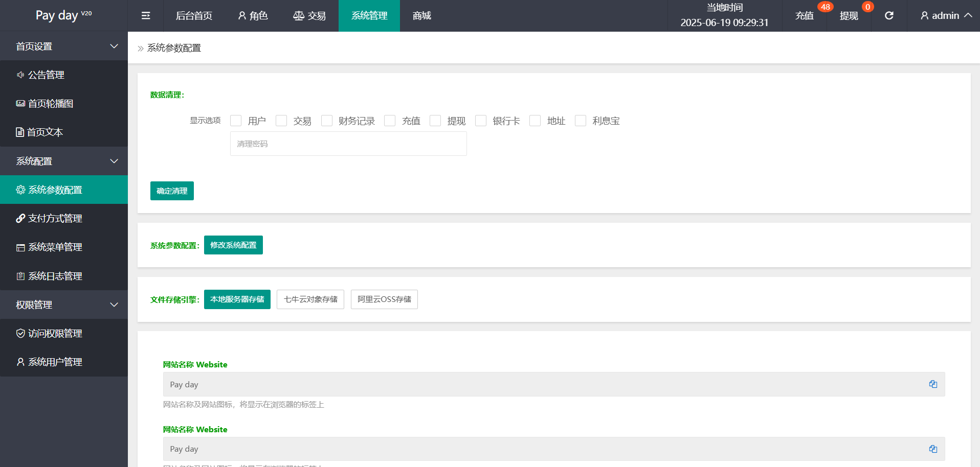Image resolution: width=980 pixels, height=467 pixels.
Task: Open 首页文本 in the sidebar
Action: point(64,132)
